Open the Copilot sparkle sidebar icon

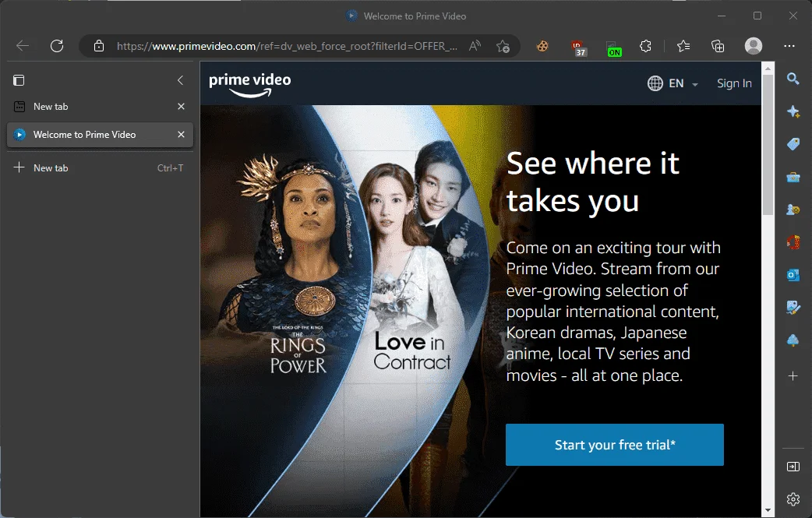pos(793,111)
